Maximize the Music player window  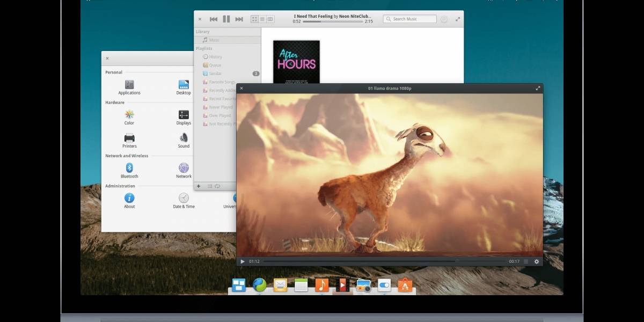point(458,19)
